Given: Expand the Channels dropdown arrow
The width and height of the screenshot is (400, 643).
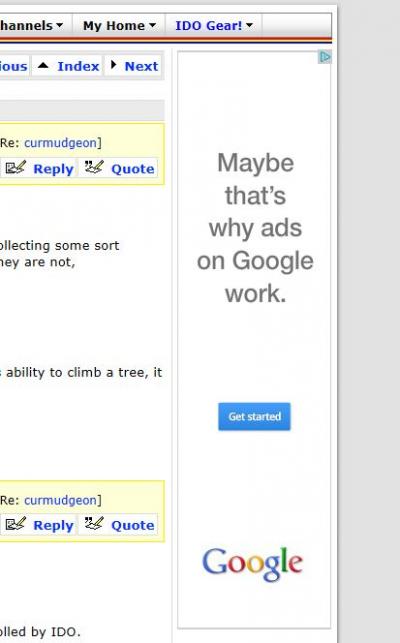Looking at the screenshot, I should 59,25.
